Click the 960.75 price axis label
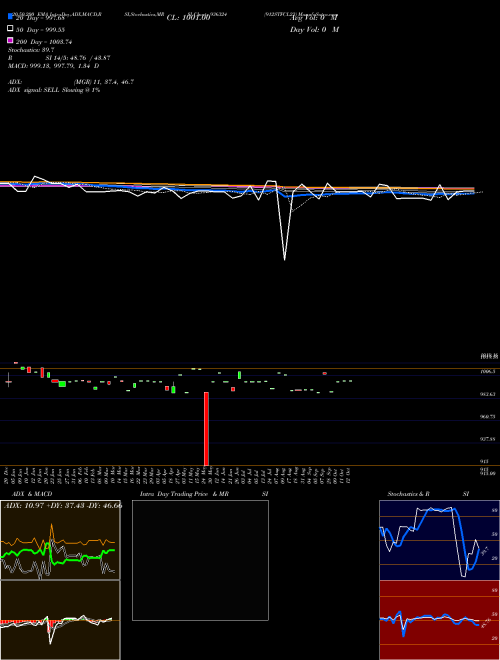This screenshot has height=660, width=500. [x=488, y=417]
